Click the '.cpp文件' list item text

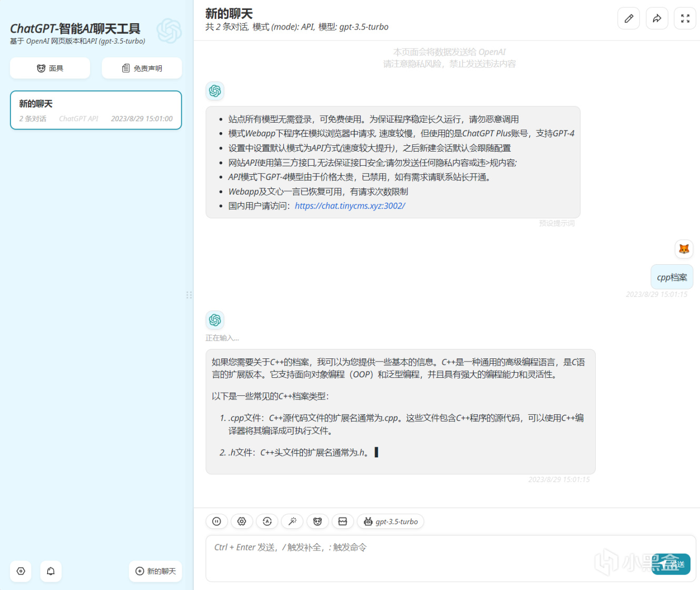pos(406,424)
